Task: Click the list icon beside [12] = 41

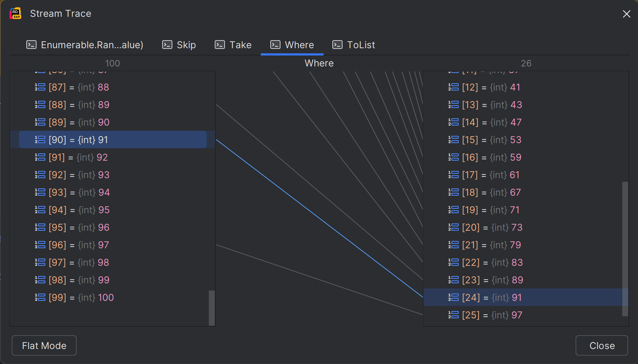Action: click(454, 87)
